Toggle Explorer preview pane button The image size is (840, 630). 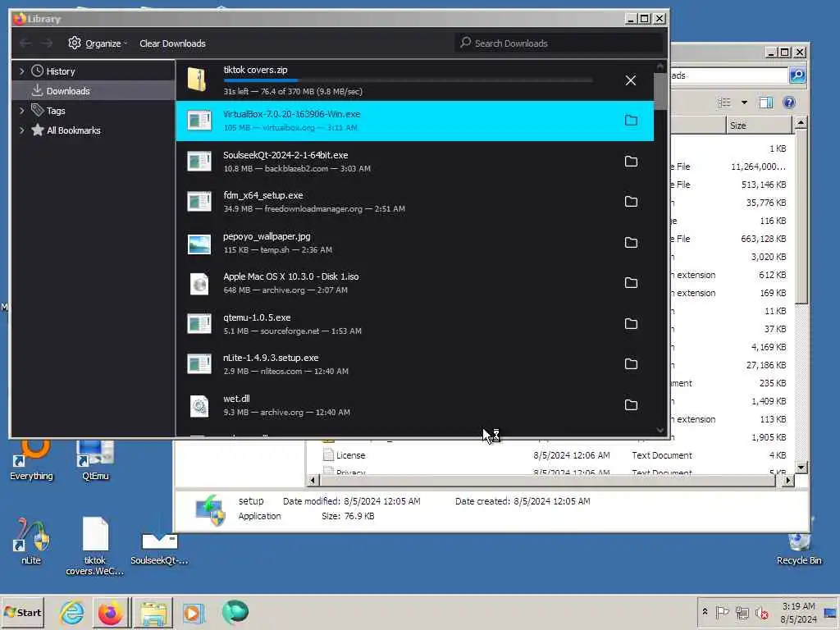[766, 103]
